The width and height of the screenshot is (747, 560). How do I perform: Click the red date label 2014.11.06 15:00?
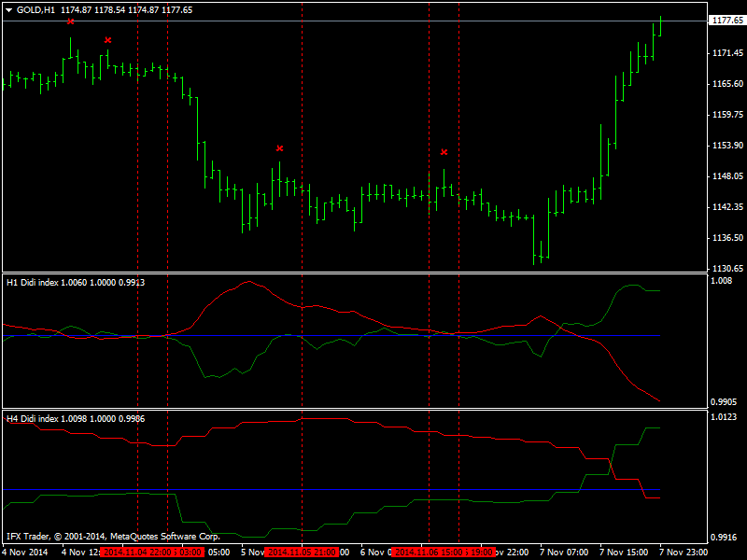tap(429, 553)
